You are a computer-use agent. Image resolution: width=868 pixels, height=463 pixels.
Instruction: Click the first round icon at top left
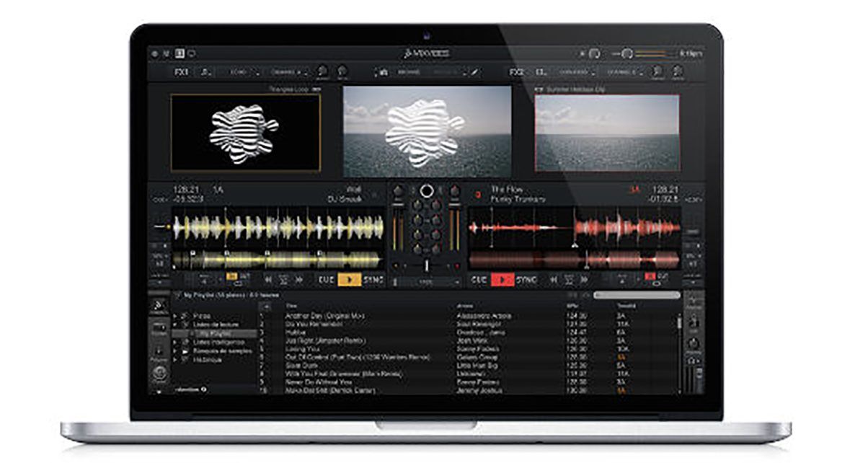pyautogui.click(x=154, y=53)
